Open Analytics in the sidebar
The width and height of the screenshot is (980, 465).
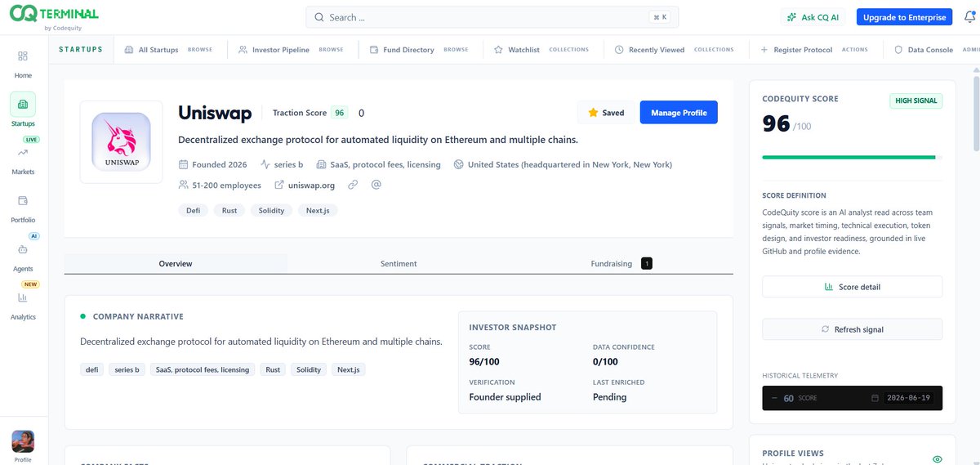pos(23,305)
